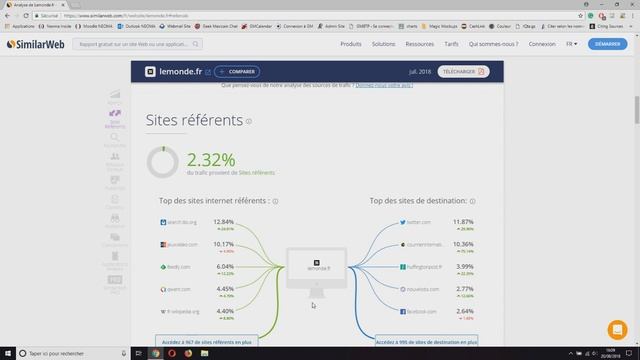Click the Wikipedia icon in referring sites
This screenshot has width=640, height=360.
tap(163, 312)
